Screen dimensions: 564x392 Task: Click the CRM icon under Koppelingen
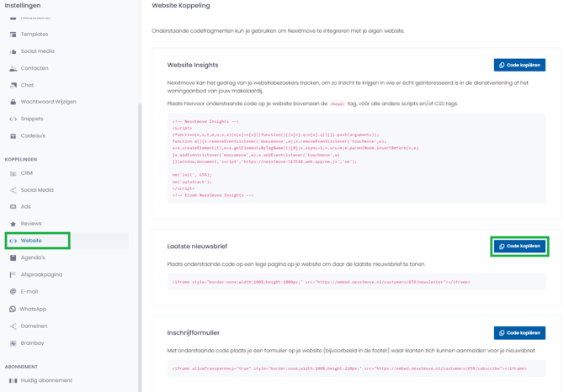(x=13, y=173)
